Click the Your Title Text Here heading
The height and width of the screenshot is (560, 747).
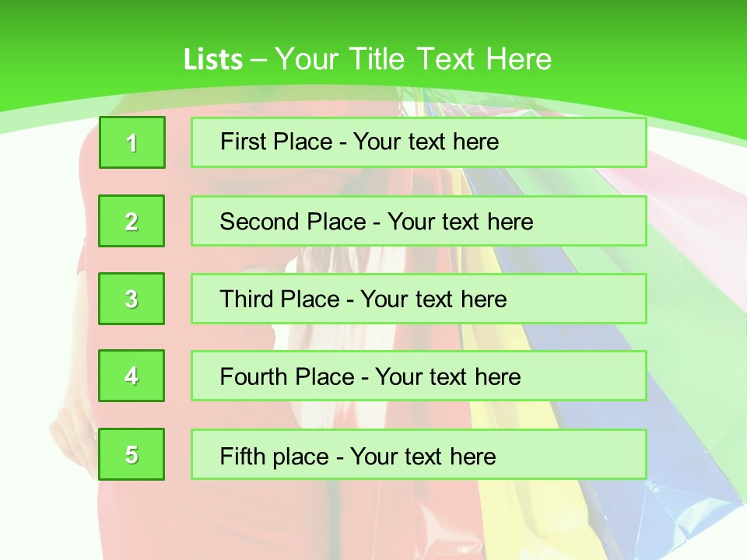pyautogui.click(x=413, y=59)
